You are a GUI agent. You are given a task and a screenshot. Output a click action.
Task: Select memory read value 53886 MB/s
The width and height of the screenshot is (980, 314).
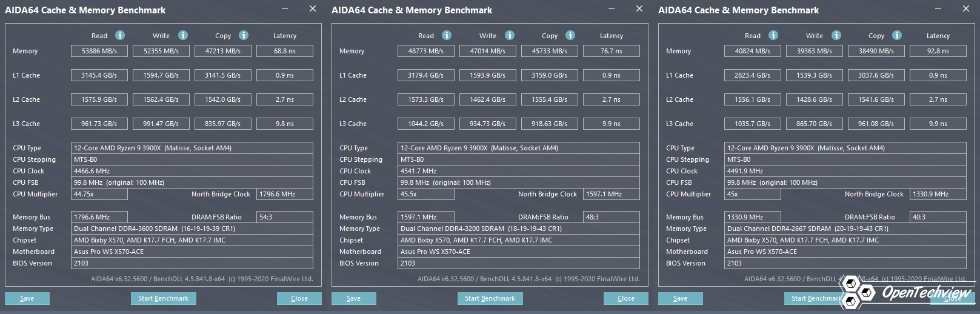[99, 51]
